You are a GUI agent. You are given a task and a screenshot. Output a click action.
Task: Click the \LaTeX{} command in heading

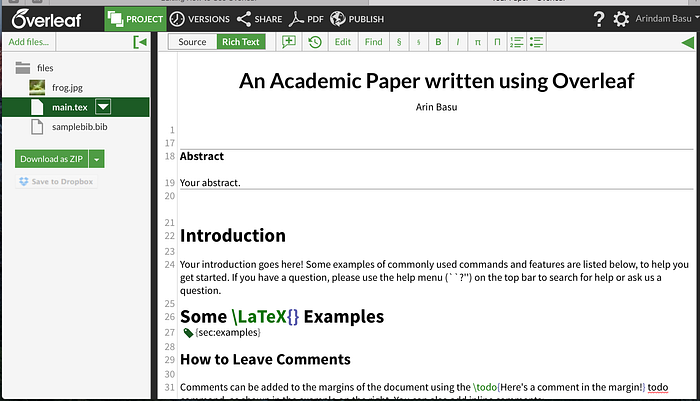(x=265, y=317)
